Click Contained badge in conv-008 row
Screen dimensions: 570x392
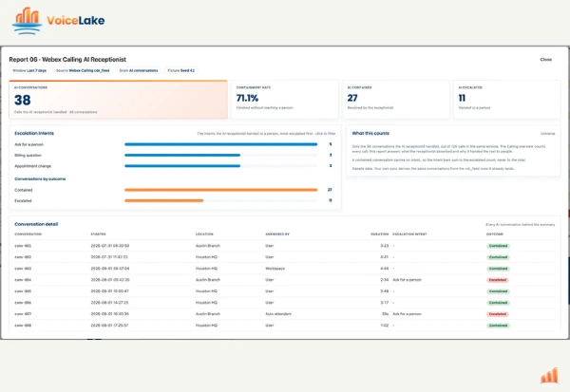498,326
